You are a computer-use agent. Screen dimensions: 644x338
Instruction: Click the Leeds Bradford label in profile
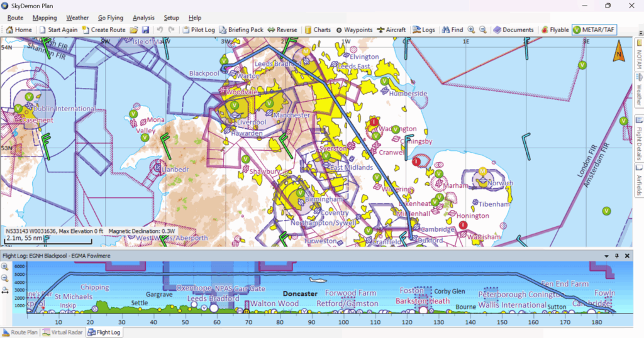pos(213,298)
